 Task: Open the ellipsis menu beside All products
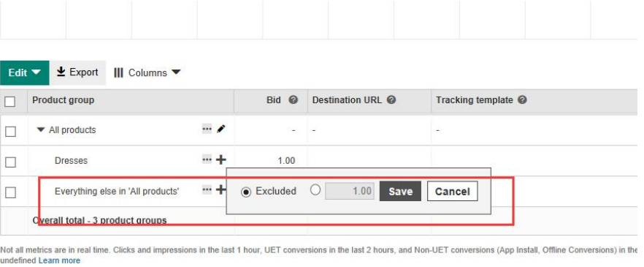pos(207,129)
